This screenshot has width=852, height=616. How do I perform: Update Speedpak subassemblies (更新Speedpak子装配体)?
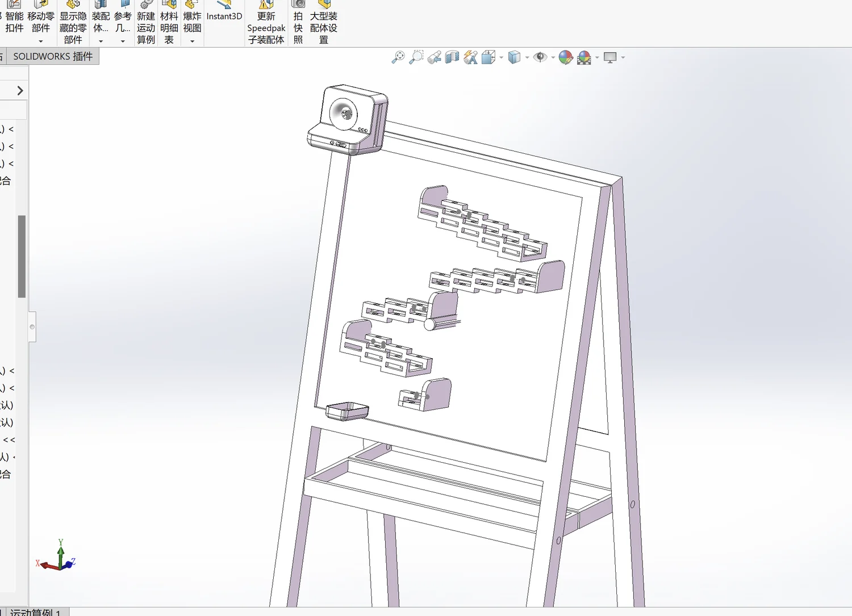(x=266, y=23)
